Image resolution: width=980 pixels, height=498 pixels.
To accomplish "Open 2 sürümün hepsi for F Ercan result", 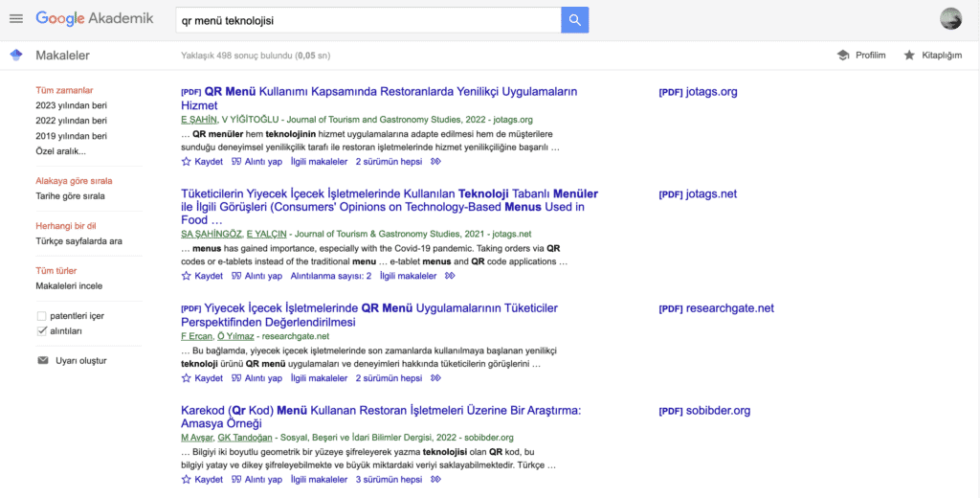I will (x=389, y=378).
